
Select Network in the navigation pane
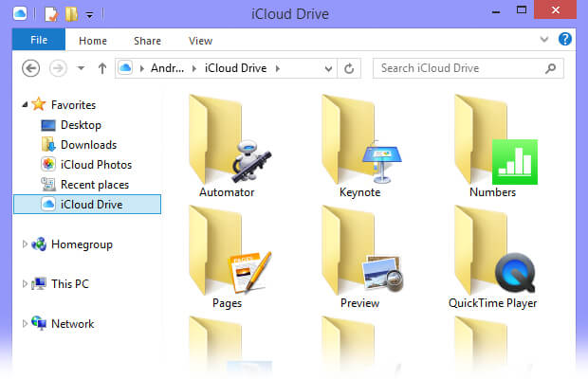pyautogui.click(x=72, y=324)
